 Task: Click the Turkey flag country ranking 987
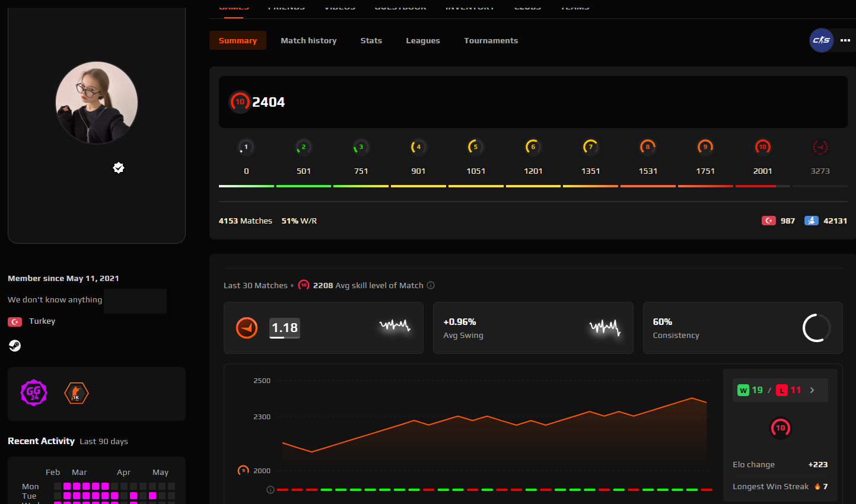pos(769,221)
